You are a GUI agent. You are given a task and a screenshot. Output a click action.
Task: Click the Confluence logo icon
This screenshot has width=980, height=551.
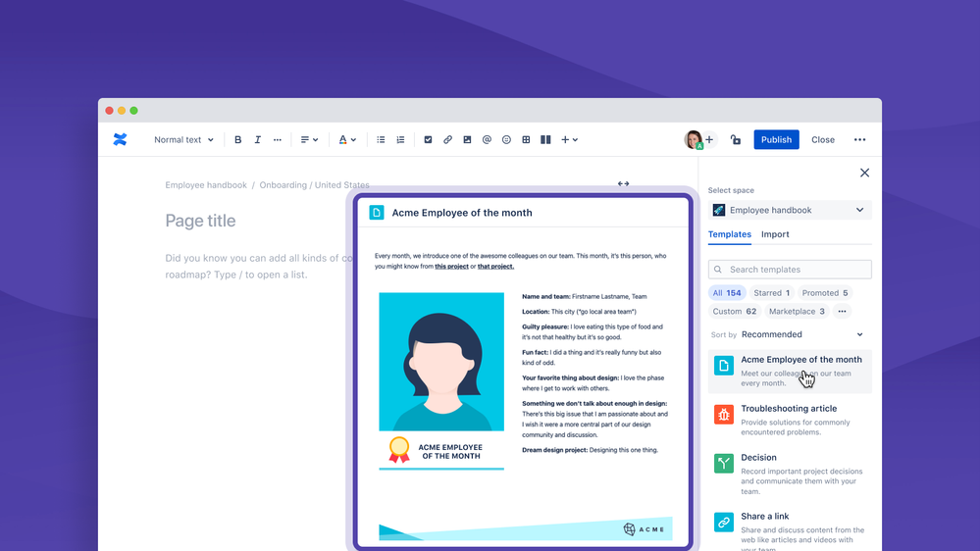120,139
